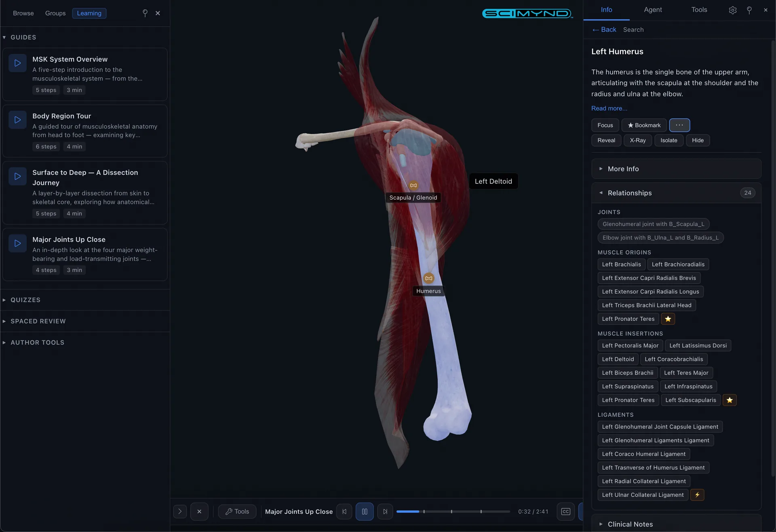Seek along the guide progress bar

pos(453,511)
